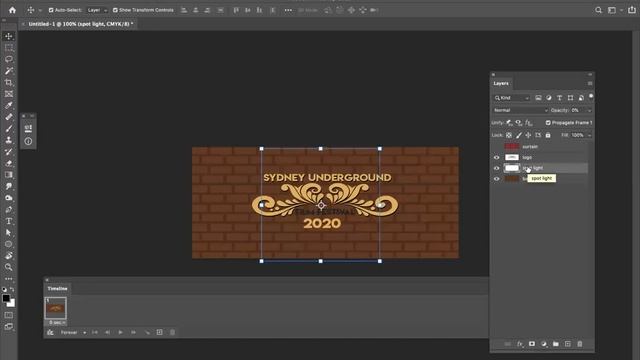Switch to the Timeline tab

point(57,289)
